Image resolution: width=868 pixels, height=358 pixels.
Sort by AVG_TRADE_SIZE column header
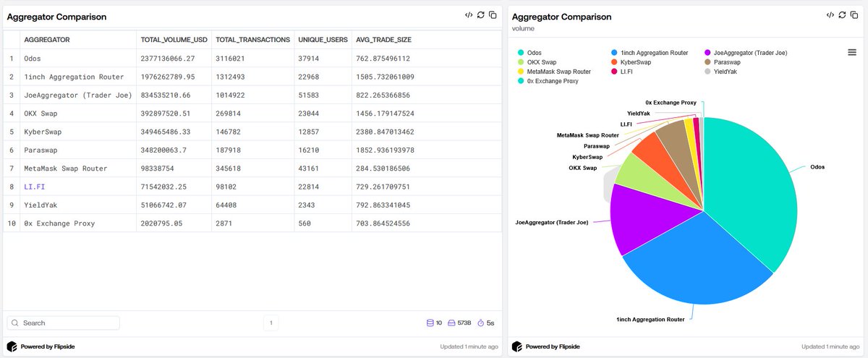point(383,40)
